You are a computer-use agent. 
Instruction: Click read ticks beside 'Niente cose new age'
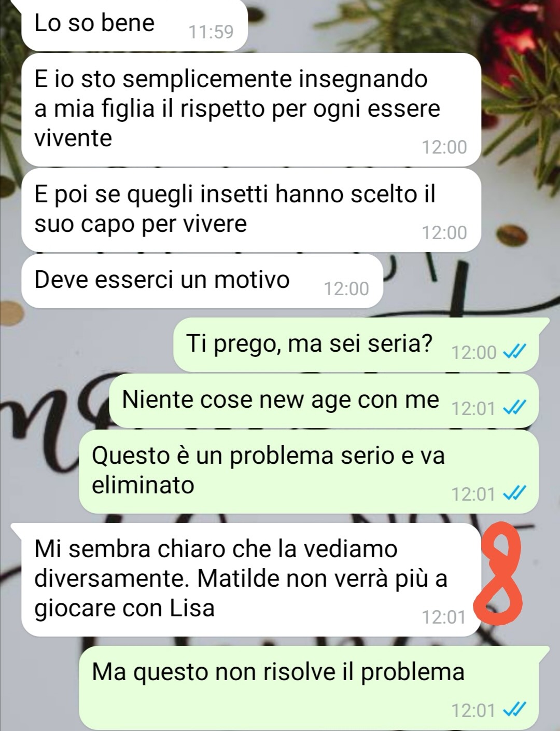click(515, 409)
